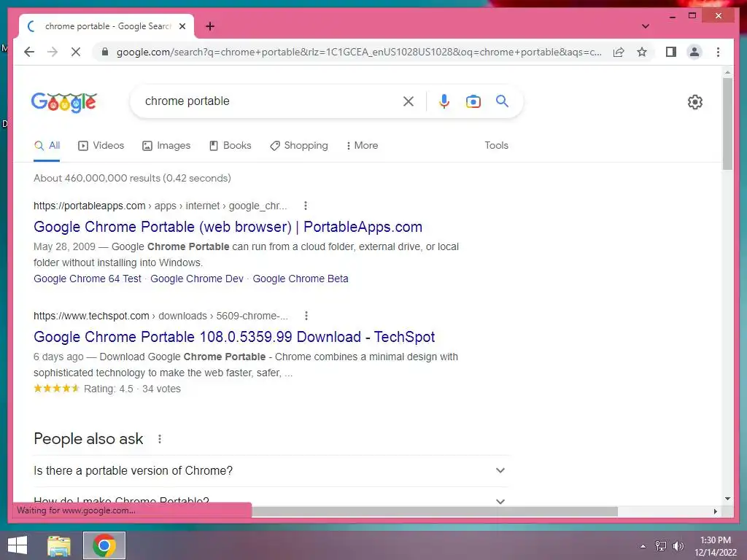Open Chrome's three-dot menu

[718, 52]
